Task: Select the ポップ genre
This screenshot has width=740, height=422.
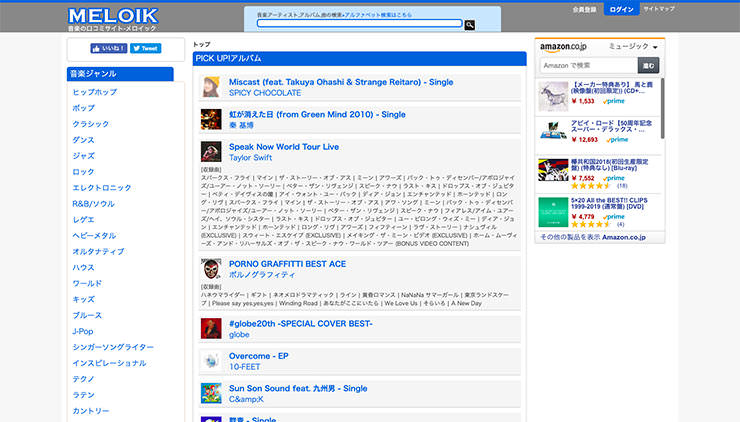Action: pos(84,108)
